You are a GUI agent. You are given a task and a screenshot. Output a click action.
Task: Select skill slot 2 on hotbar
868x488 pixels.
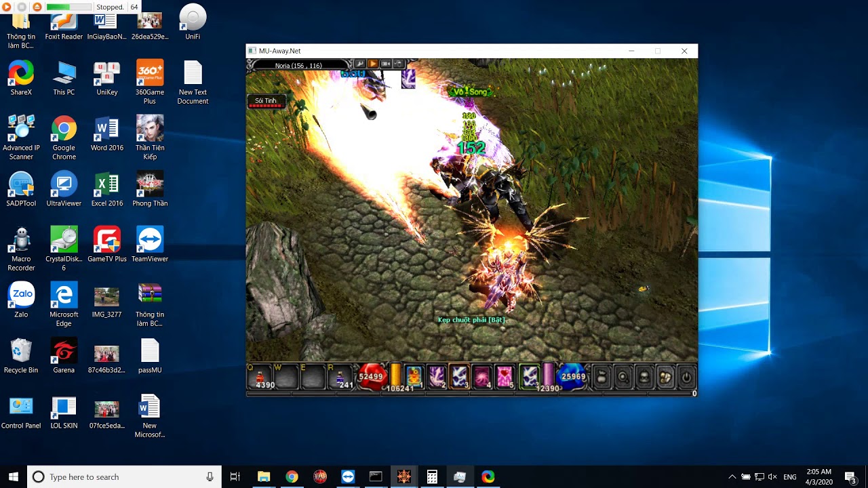(437, 377)
